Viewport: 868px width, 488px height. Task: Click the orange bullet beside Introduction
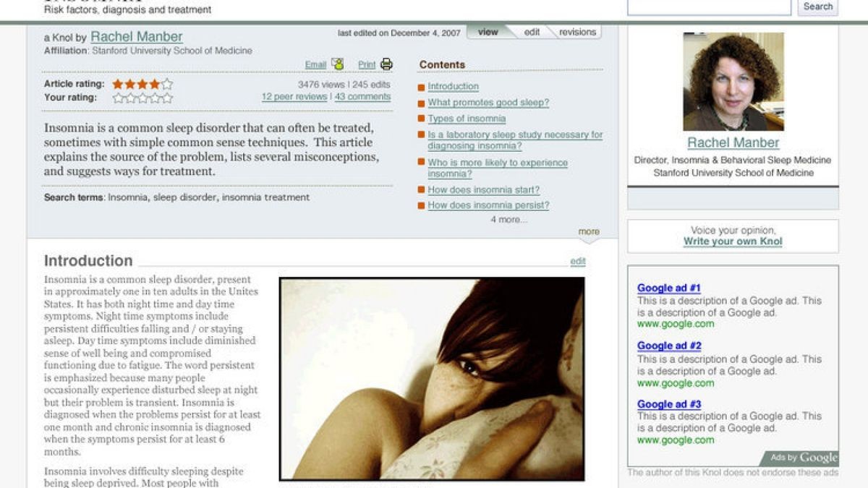coord(421,87)
